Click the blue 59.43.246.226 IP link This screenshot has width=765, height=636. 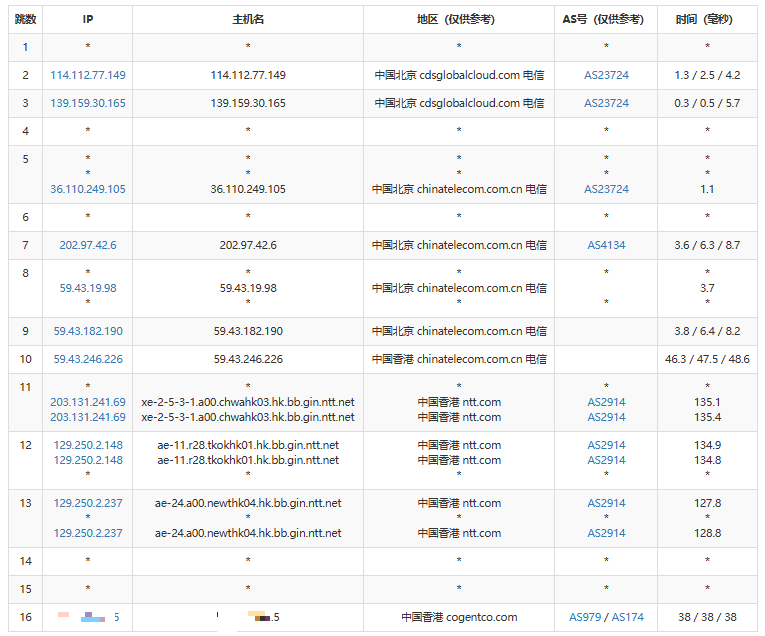click(x=88, y=359)
